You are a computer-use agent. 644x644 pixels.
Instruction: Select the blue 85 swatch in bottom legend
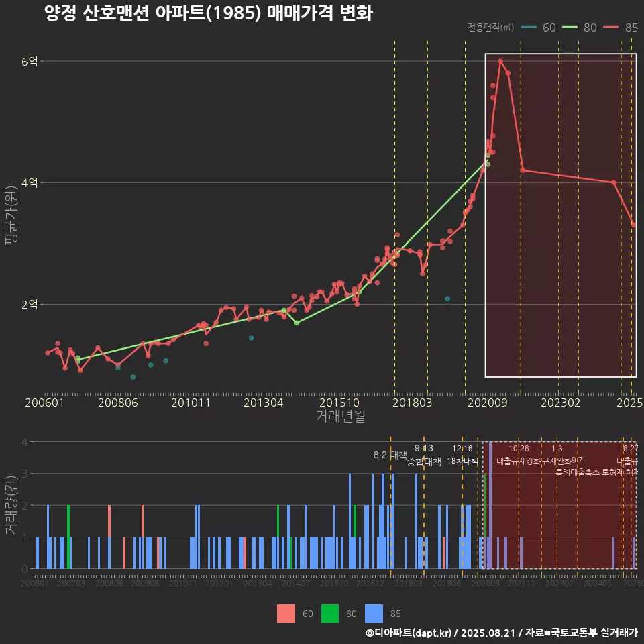pos(374,614)
